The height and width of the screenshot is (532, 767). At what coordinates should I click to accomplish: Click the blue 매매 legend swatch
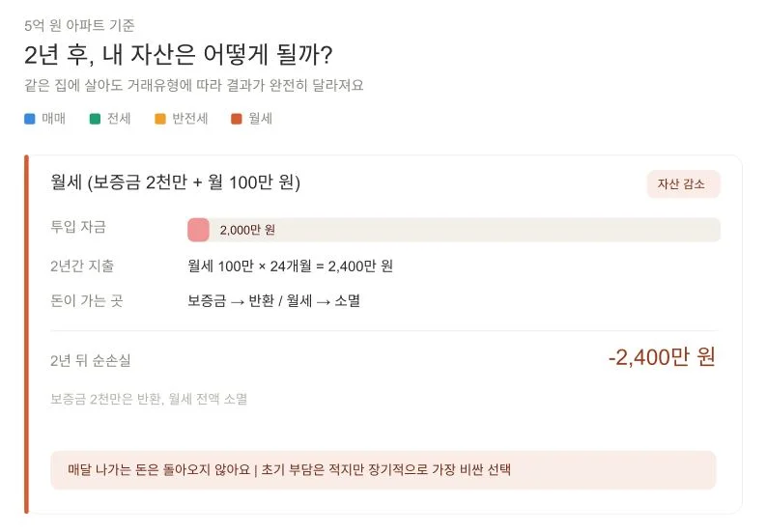point(29,119)
